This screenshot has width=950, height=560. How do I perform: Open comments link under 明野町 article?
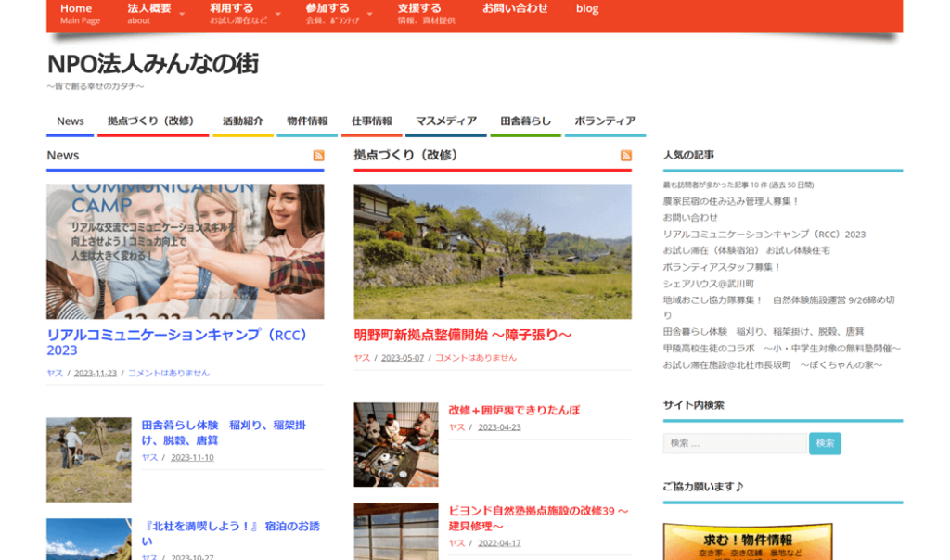click(x=476, y=358)
